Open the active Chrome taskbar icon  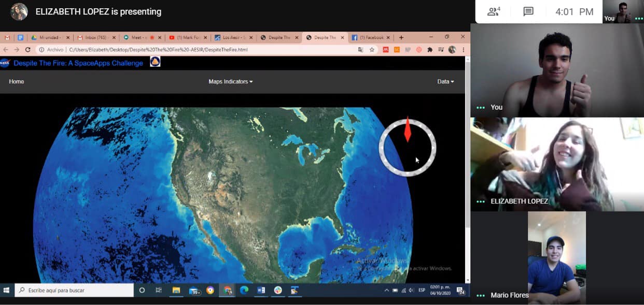pos(228,291)
